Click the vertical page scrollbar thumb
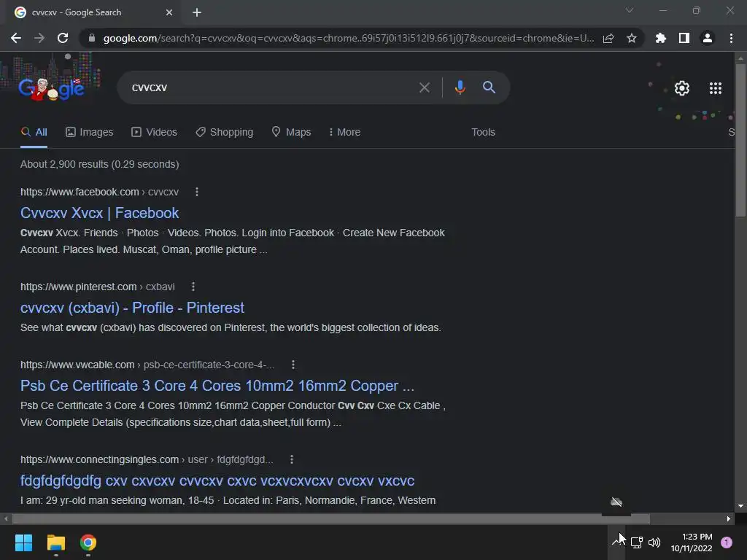747x560 pixels. [x=740, y=139]
